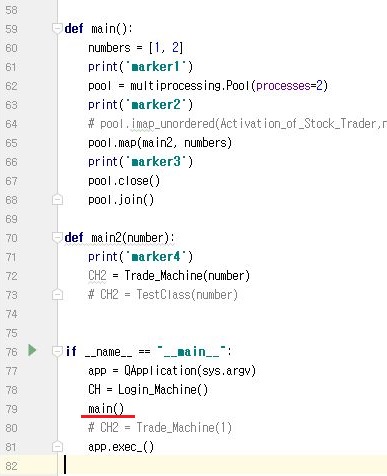Click 'marker4' string literal
This screenshot has height=476, width=387.
(x=156, y=257)
